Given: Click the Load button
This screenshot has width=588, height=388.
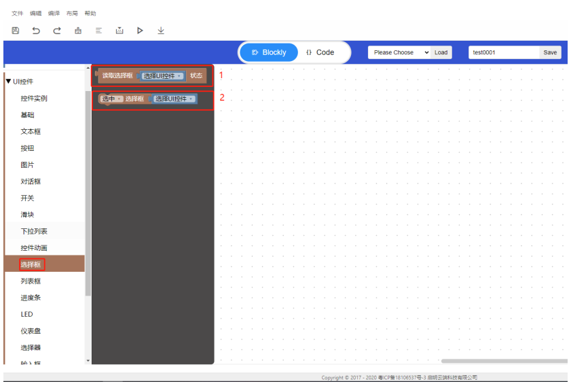Looking at the screenshot, I should 441,52.
